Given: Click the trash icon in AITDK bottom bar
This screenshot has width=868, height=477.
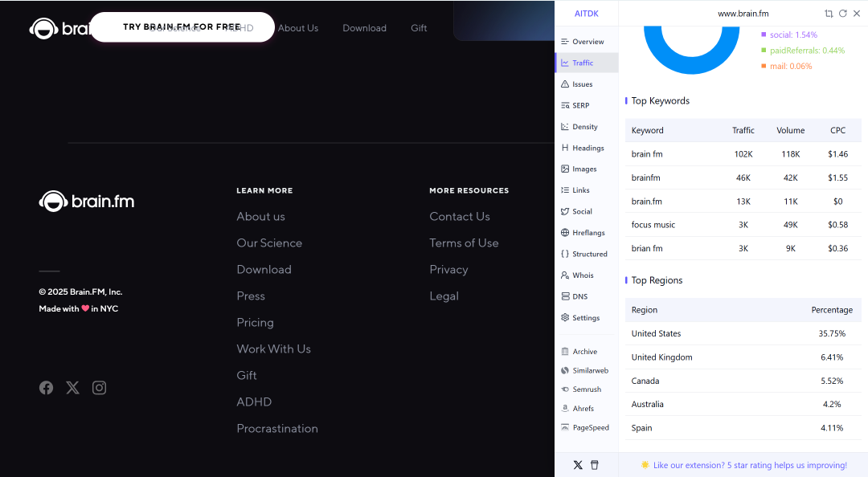Looking at the screenshot, I should 595,465.
